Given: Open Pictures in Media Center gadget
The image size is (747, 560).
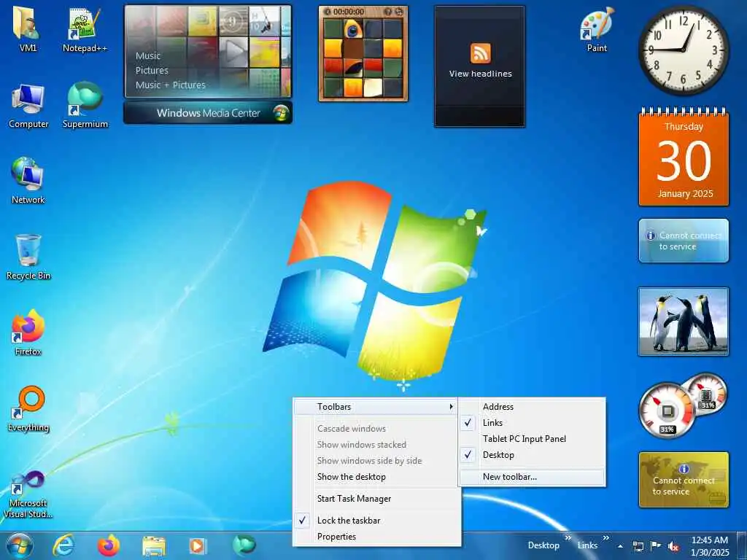Looking at the screenshot, I should click(152, 71).
